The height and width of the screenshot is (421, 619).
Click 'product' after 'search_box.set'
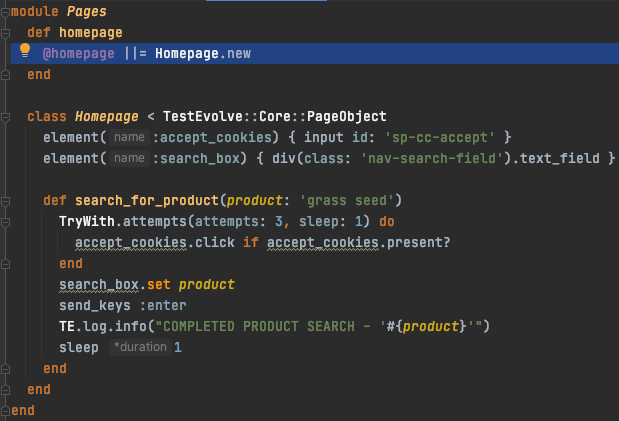[x=206, y=285]
